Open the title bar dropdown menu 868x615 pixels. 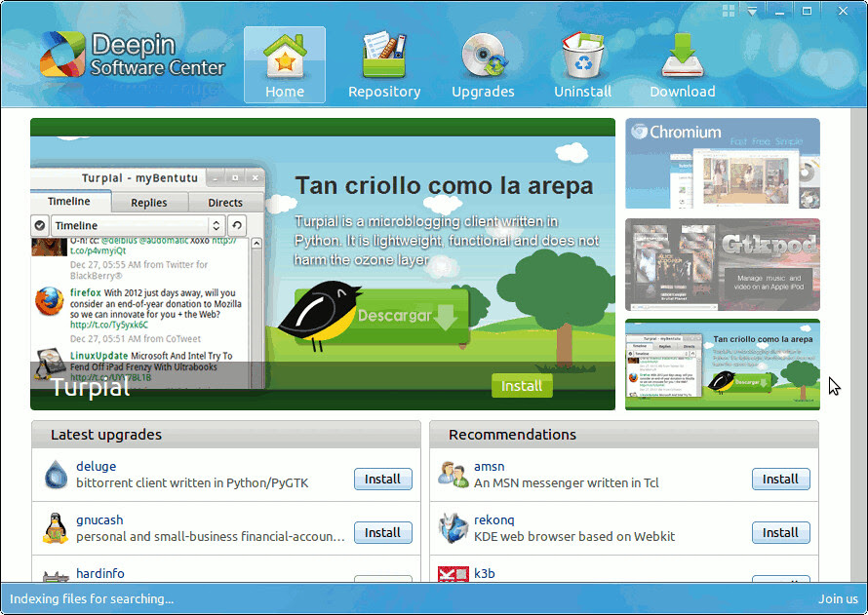click(751, 10)
